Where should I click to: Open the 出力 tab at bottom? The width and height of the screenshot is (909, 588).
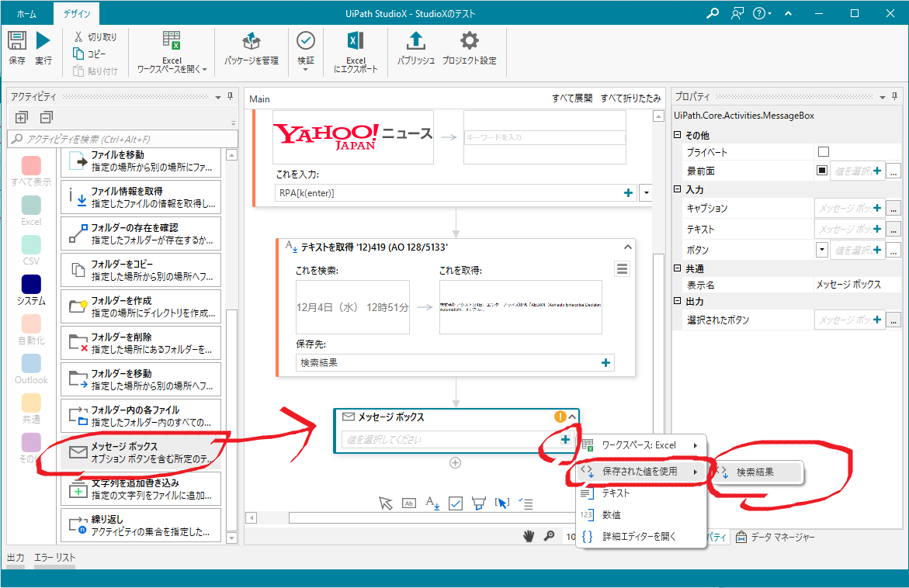pos(16,557)
